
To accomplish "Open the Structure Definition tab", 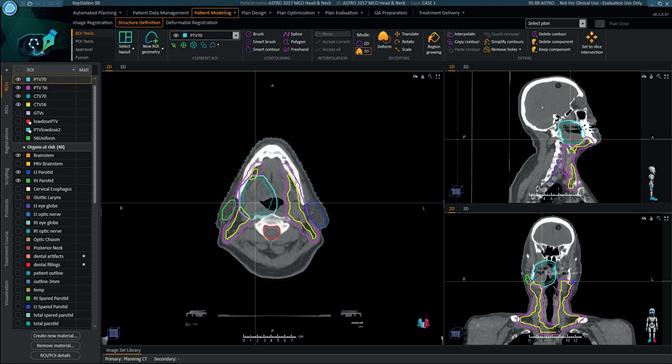I will tap(139, 22).
